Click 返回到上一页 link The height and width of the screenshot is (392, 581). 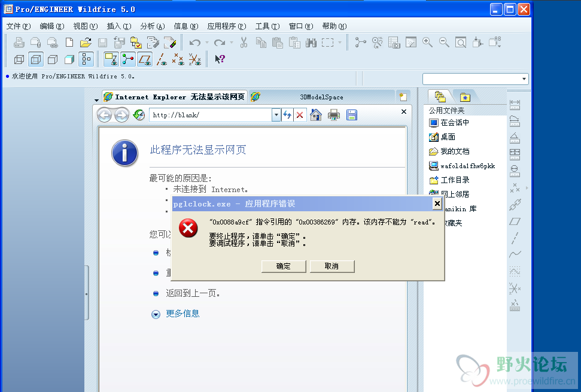pos(193,293)
